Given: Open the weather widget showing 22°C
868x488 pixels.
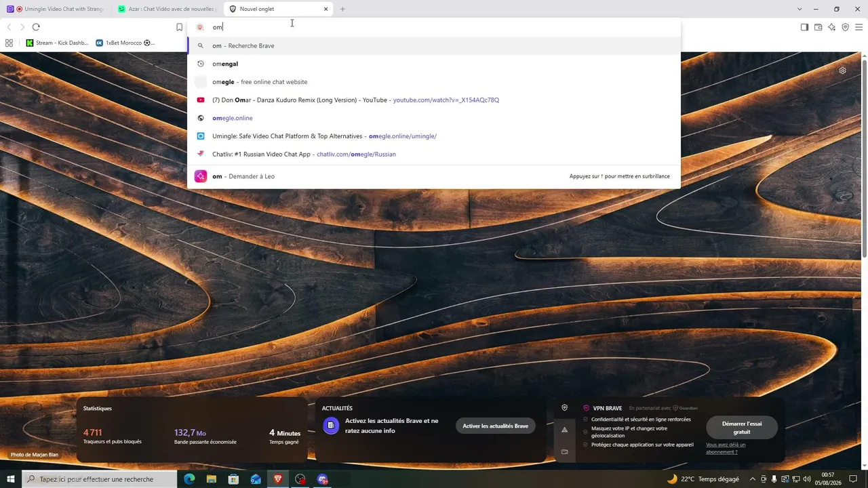Looking at the screenshot, I should point(703,479).
